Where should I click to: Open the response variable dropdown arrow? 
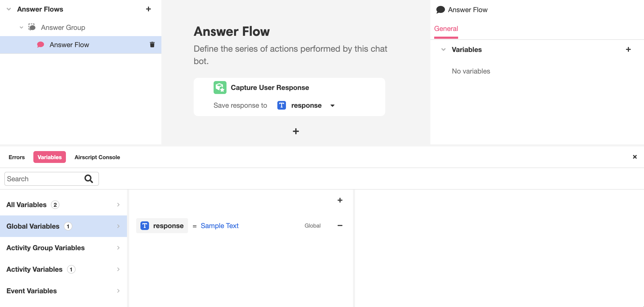[x=332, y=106]
